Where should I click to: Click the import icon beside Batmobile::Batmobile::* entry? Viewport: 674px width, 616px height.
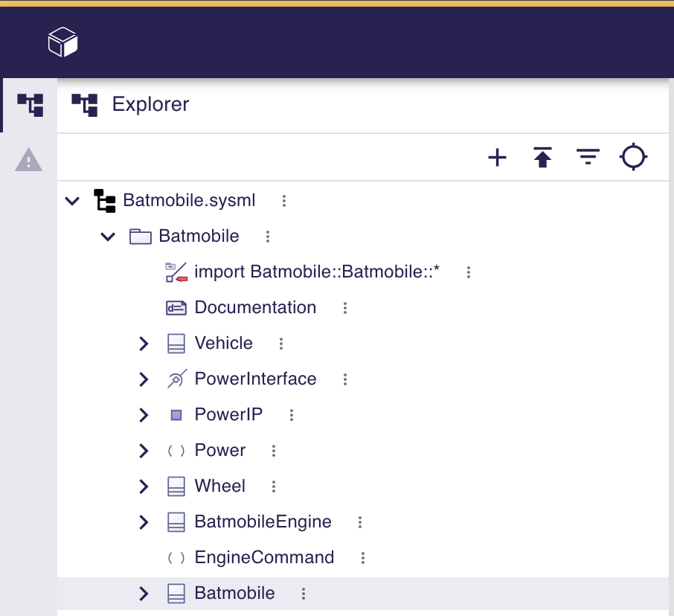(176, 272)
